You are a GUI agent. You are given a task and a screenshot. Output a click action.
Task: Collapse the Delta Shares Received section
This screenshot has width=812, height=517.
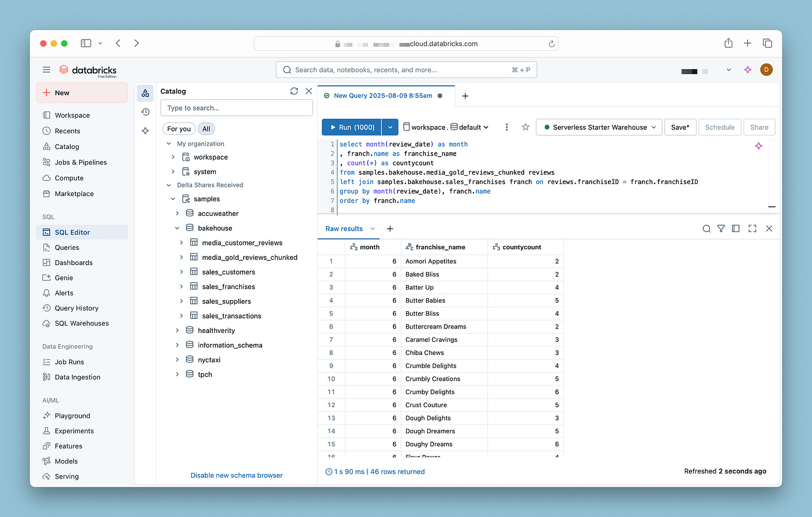pyautogui.click(x=169, y=185)
